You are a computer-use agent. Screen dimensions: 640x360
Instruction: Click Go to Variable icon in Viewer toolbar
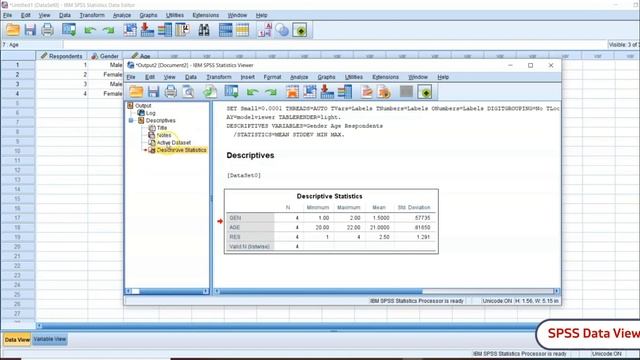[x=327, y=92]
